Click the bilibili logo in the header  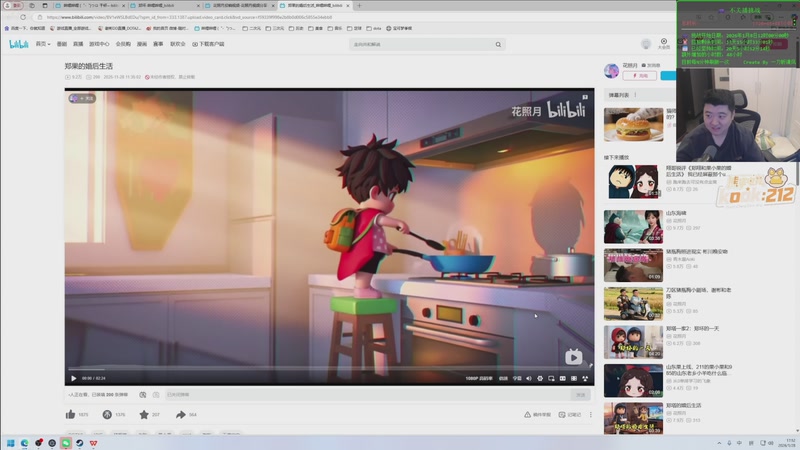[19, 44]
